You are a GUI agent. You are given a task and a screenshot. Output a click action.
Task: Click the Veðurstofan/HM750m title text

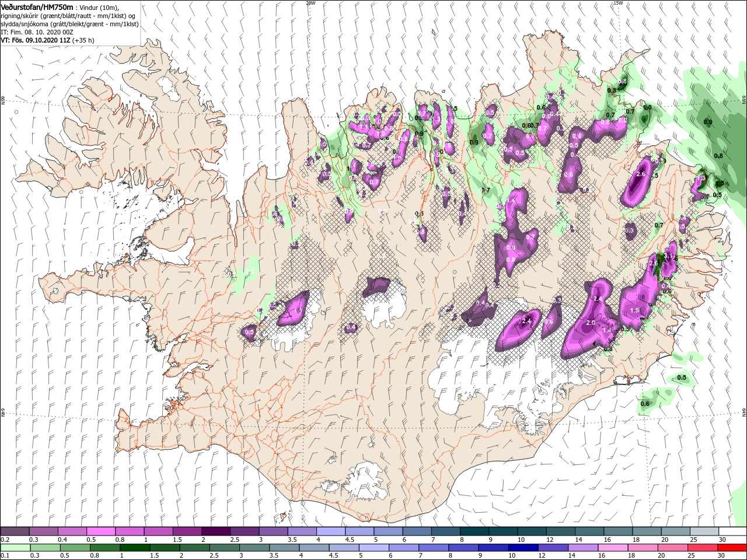pos(37,6)
